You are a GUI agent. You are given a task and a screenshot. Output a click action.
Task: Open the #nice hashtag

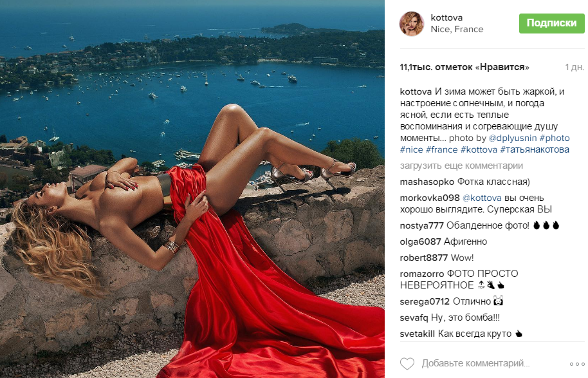coord(411,150)
